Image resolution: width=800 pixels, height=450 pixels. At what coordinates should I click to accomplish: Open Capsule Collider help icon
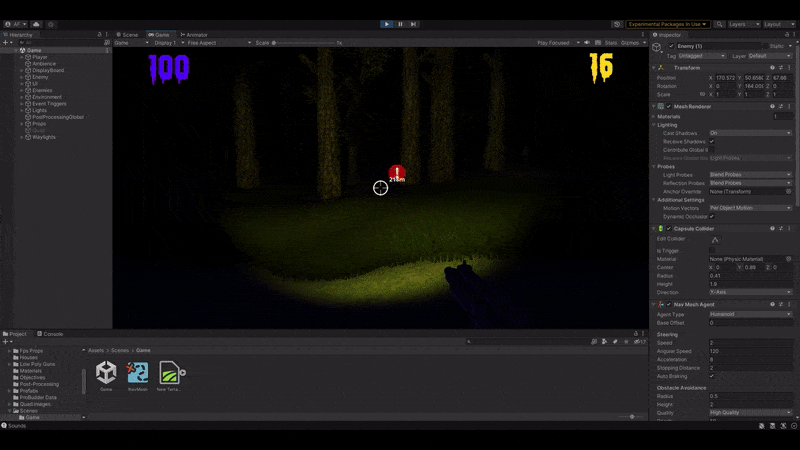772,229
